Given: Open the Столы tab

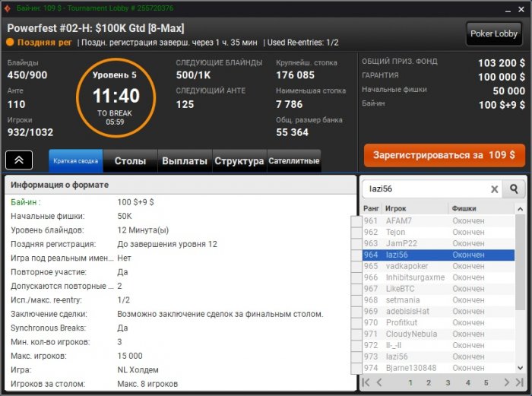Looking at the screenshot, I should [130, 161].
